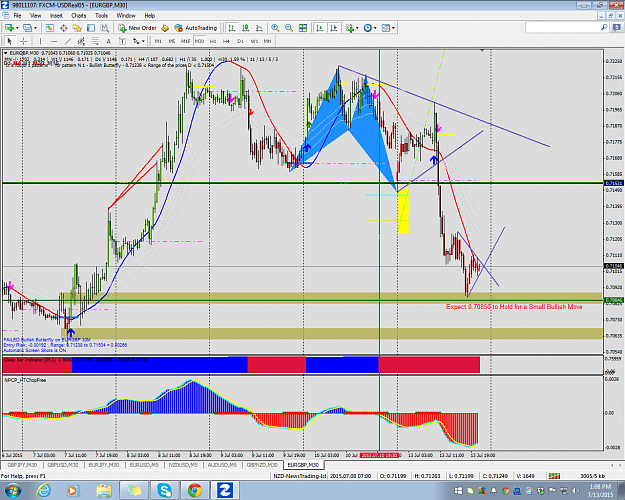Select the Fibonacci Retracement tool
The image size is (625, 500).
point(95,41)
